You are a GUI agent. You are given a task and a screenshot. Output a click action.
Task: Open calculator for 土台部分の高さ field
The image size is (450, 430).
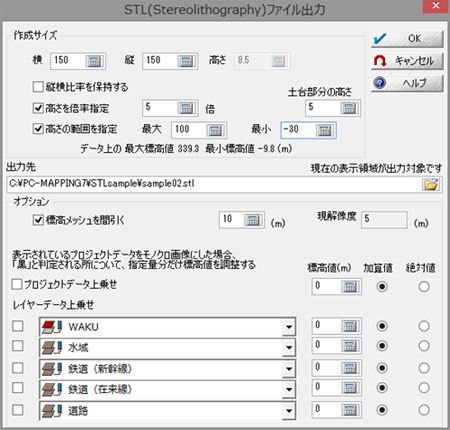click(x=349, y=108)
